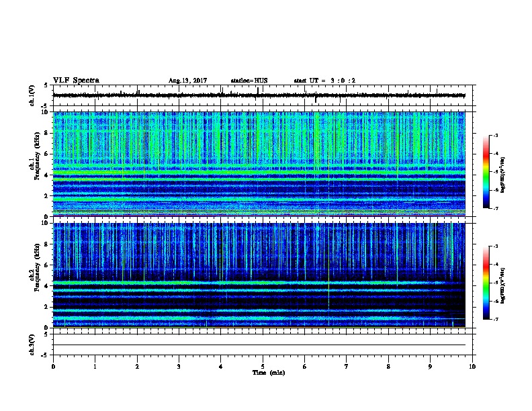Click the ch.1 "Frequency (kHz)" axis label
532x411 pixels.
tap(37, 156)
